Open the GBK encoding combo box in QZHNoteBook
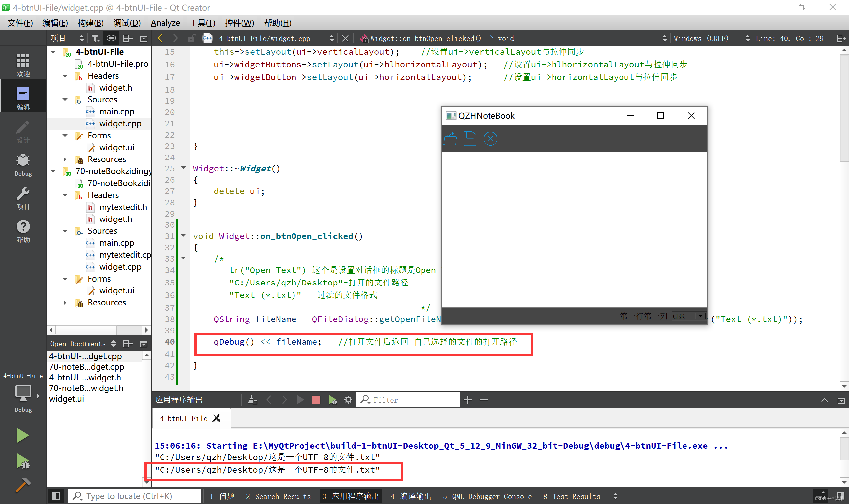The height and width of the screenshot is (504, 849). click(x=688, y=316)
